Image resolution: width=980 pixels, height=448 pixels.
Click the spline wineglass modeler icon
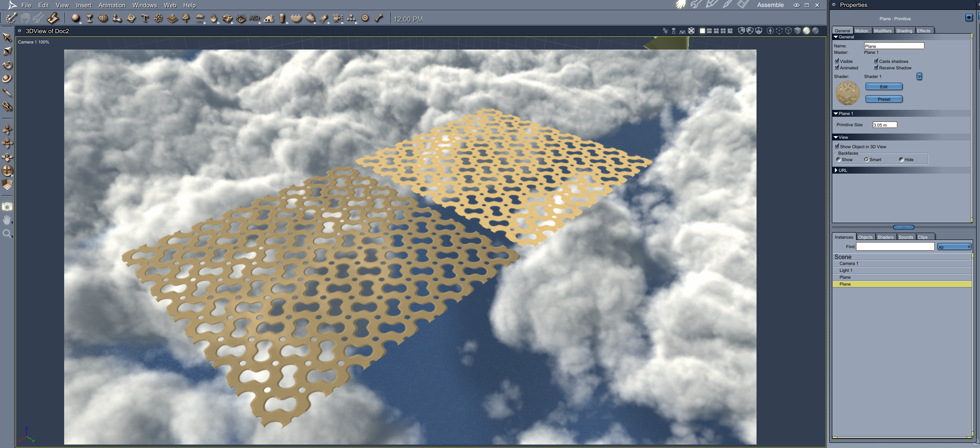(90, 18)
